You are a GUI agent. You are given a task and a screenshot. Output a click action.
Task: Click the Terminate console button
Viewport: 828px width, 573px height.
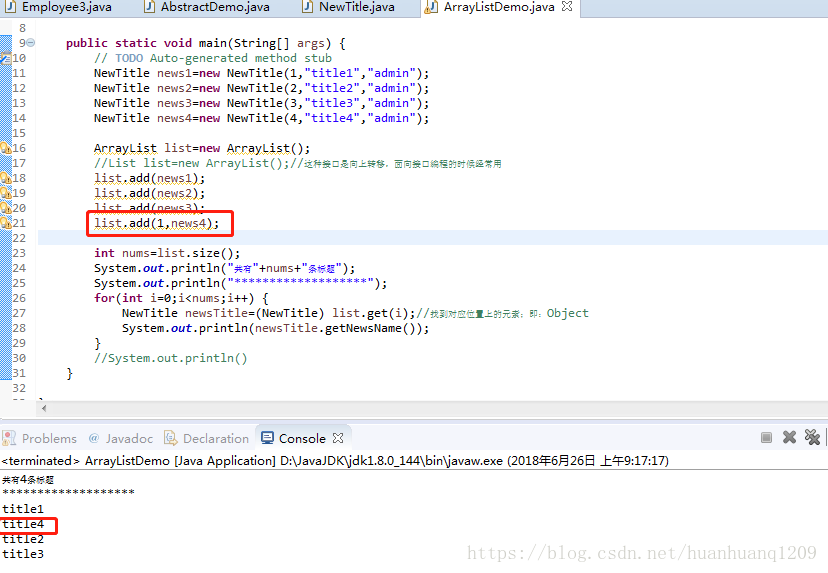766,437
